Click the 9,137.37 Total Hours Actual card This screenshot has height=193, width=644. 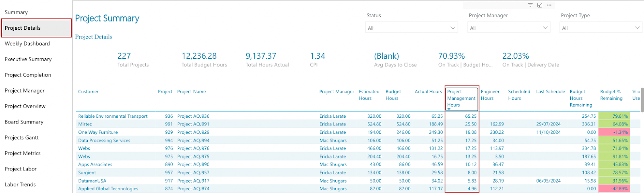(x=267, y=60)
